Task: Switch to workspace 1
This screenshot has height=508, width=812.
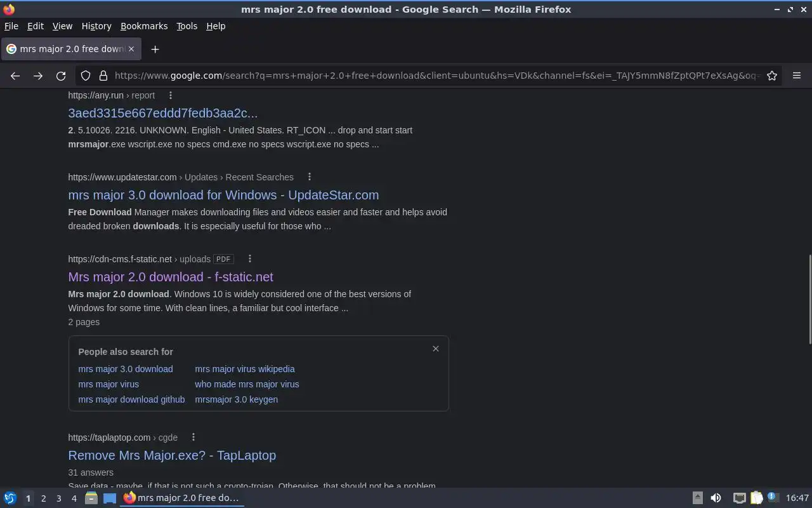Action: pos(28,498)
